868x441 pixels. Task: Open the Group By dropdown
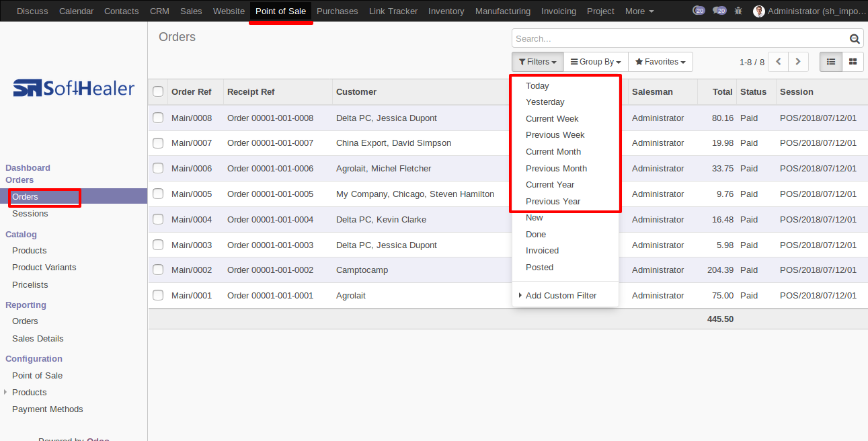pos(596,62)
